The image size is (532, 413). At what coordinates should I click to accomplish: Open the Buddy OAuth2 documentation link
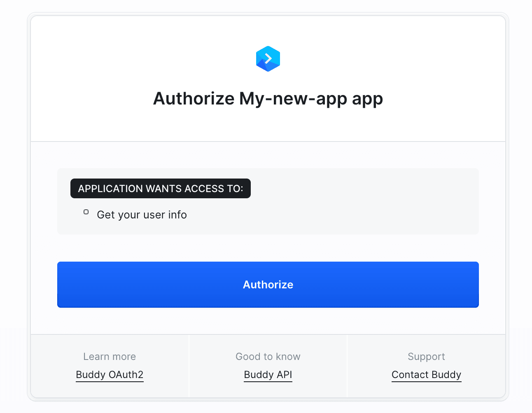pyautogui.click(x=109, y=375)
